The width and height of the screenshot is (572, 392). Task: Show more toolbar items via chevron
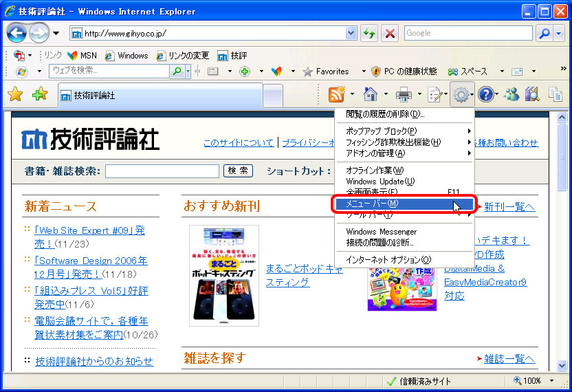563,68
